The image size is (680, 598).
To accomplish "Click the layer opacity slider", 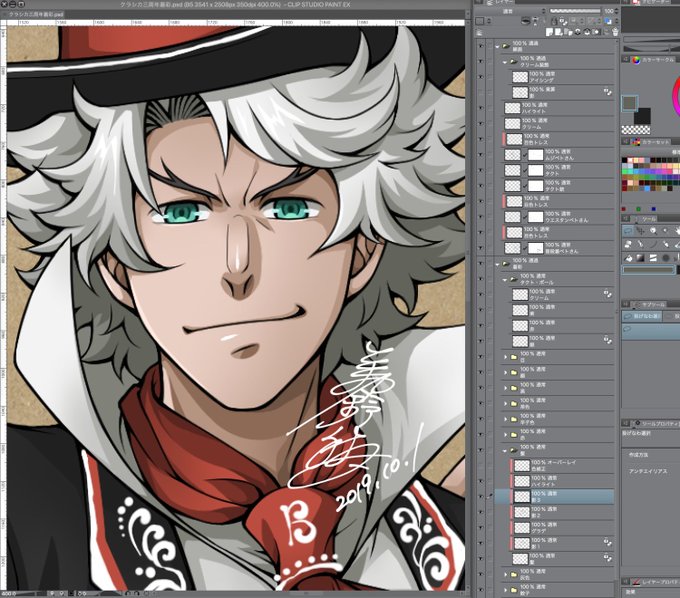I will (575, 11).
